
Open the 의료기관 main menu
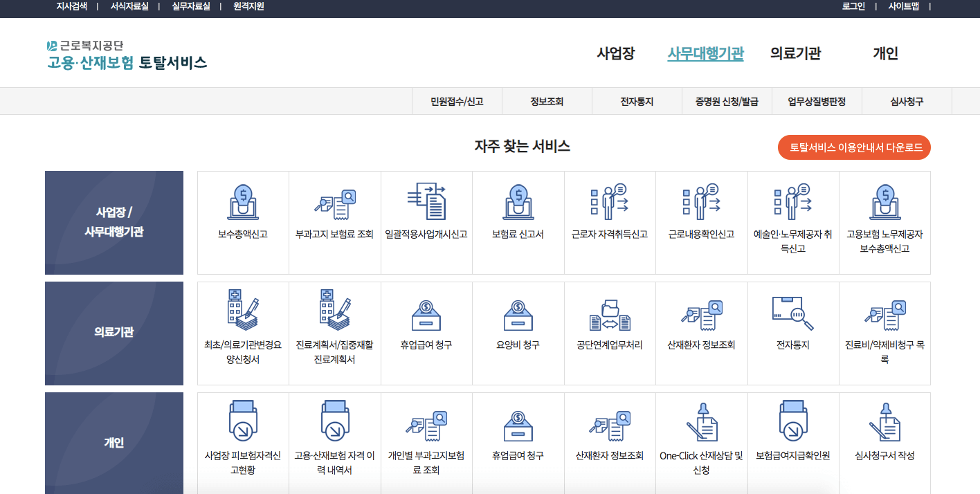click(795, 53)
